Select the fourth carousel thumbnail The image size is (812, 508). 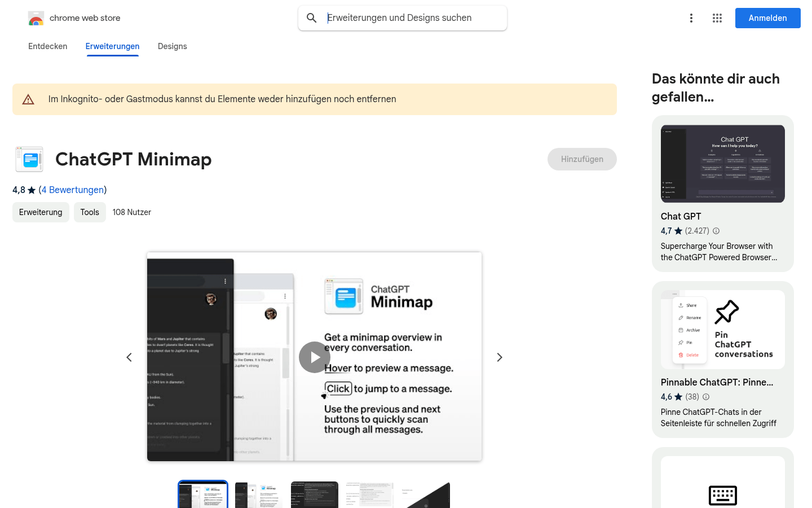point(370,495)
